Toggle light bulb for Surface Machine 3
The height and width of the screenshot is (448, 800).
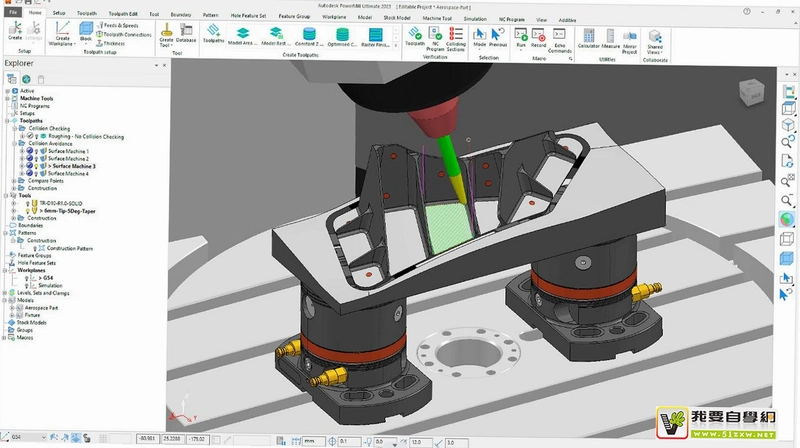[36, 166]
